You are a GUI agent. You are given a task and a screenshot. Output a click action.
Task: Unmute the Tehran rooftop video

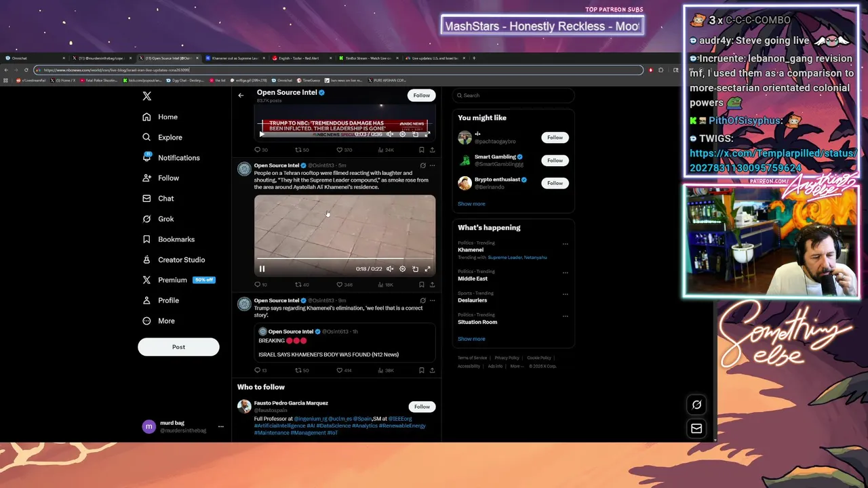click(390, 269)
